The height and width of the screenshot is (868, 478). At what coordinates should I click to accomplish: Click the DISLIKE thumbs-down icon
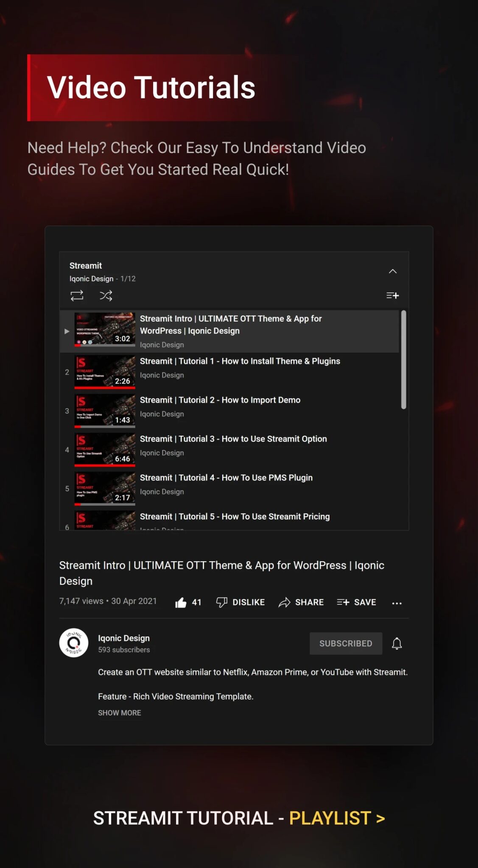click(222, 602)
